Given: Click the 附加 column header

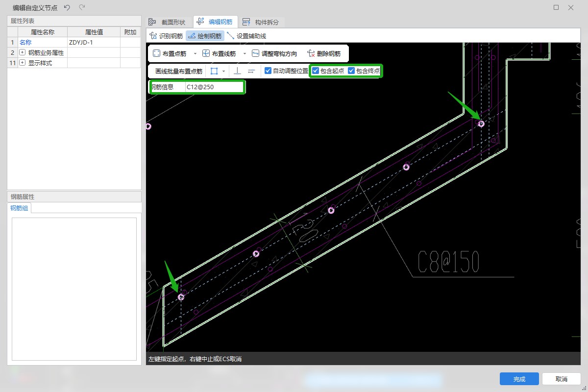Looking at the screenshot, I should [x=130, y=32].
